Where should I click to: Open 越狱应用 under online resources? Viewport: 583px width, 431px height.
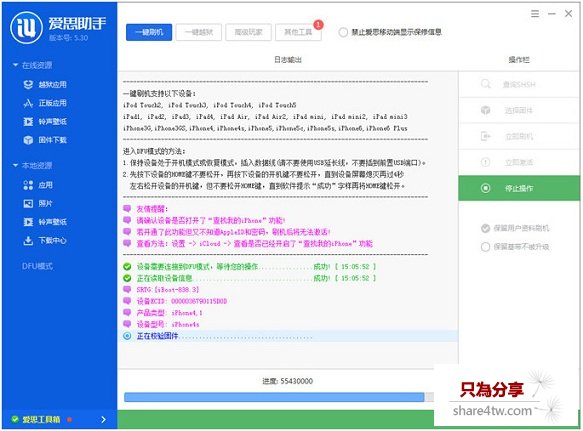45,85
